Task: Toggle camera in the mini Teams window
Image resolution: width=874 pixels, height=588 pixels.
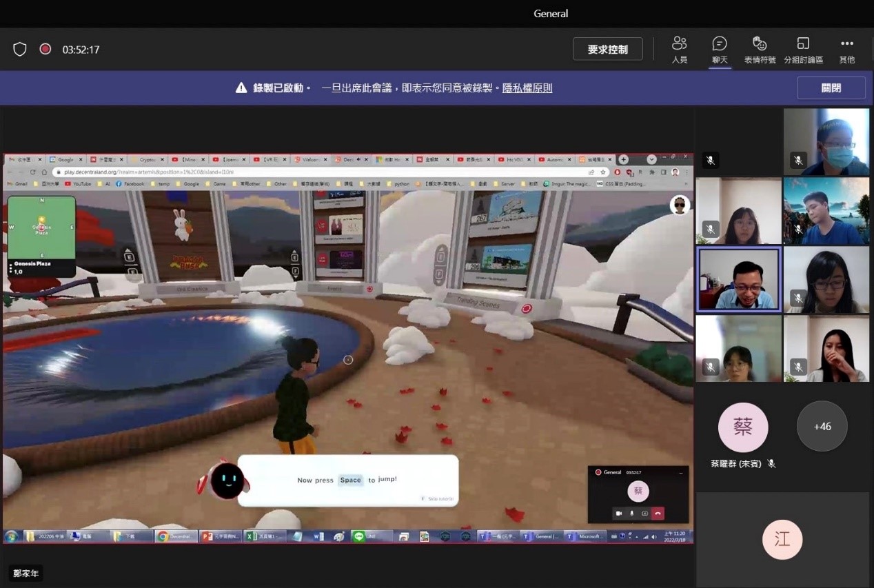Action: click(618, 514)
